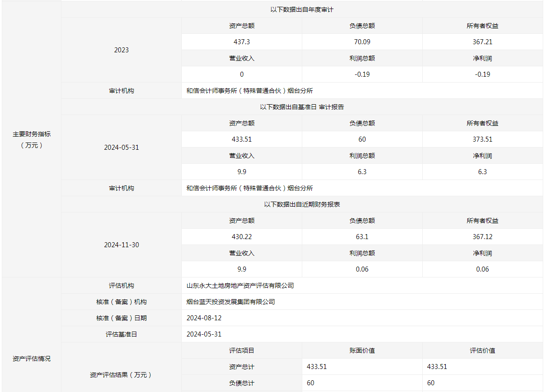Select the 2024-11-30 date cell
545x392 pixels.
121,245
